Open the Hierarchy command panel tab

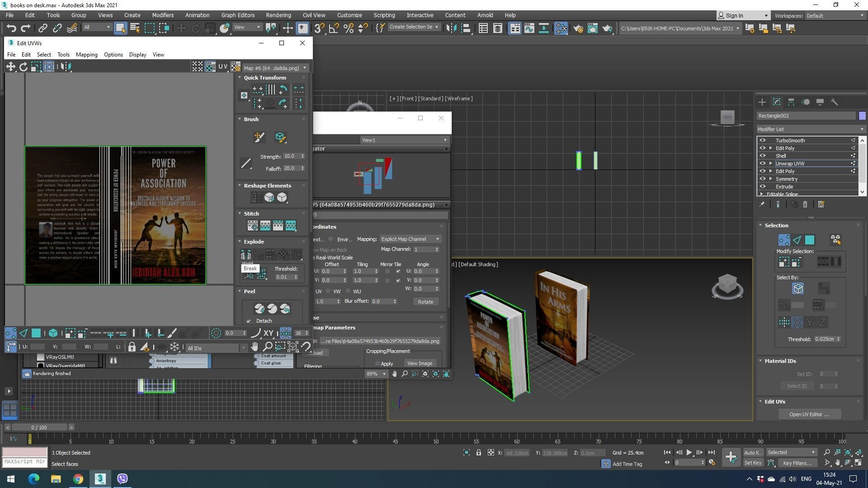tap(791, 102)
